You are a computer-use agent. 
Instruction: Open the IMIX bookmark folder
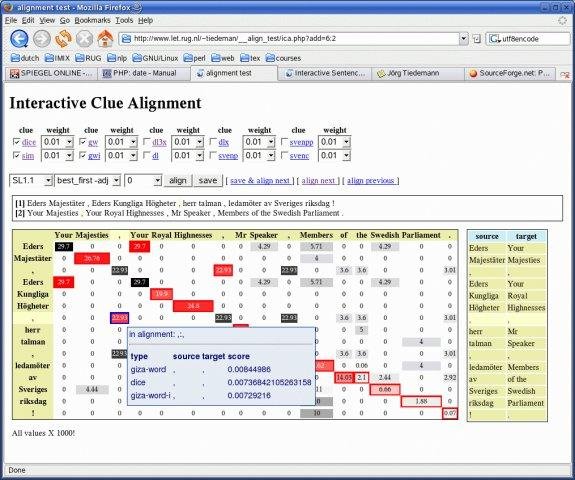tap(57, 58)
